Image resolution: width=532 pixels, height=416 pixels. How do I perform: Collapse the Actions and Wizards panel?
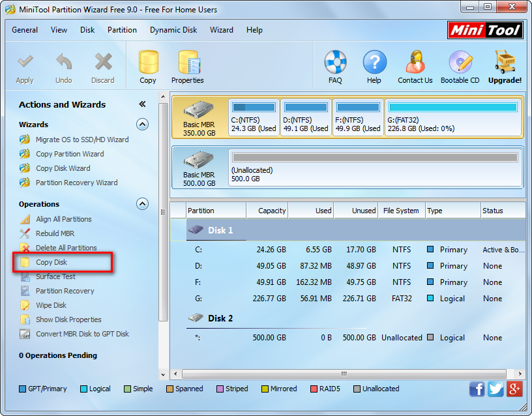click(x=142, y=104)
